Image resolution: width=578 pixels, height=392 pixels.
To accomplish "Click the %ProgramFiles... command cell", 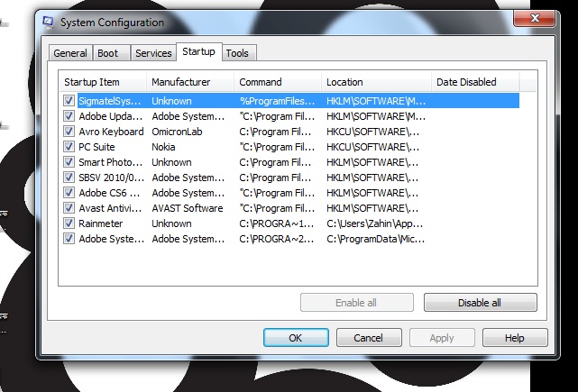I will 277,101.
